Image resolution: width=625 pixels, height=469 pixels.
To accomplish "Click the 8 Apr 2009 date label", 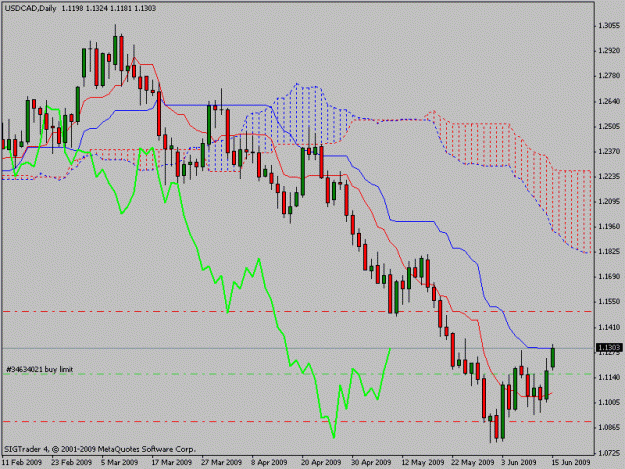I will [x=269, y=462].
